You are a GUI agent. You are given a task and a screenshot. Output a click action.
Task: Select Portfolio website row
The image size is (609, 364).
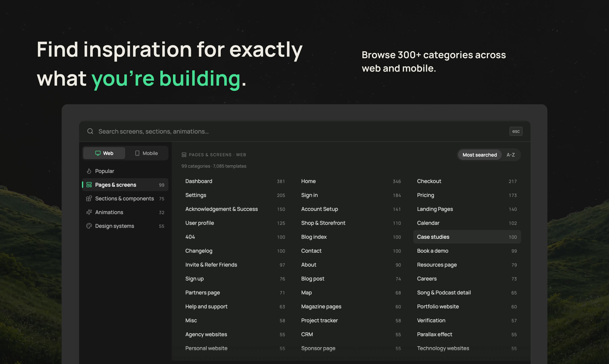(x=467, y=307)
